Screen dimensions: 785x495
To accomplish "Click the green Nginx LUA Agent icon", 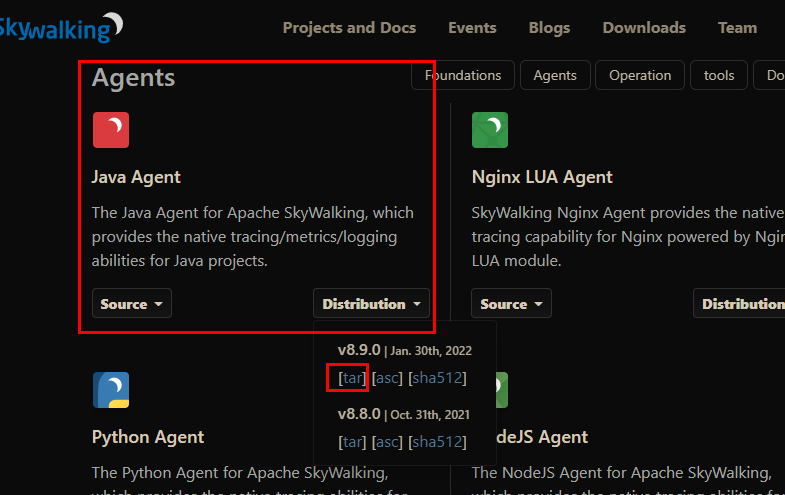I will click(490, 130).
